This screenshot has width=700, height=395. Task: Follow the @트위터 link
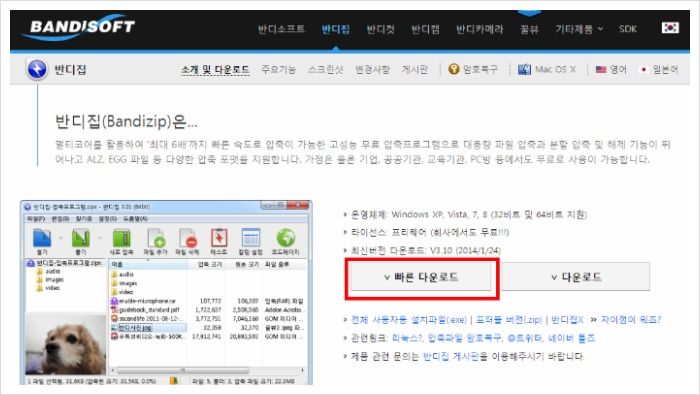tap(524, 338)
